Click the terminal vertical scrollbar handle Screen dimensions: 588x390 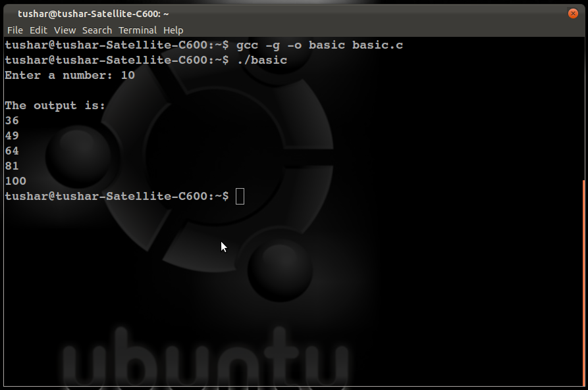point(583,283)
